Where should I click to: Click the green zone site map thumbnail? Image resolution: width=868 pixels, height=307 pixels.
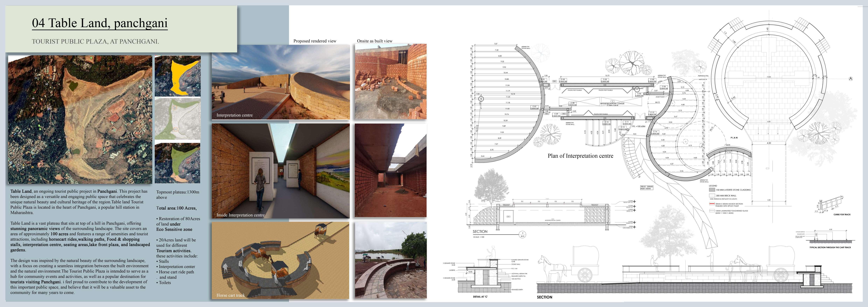click(178, 163)
